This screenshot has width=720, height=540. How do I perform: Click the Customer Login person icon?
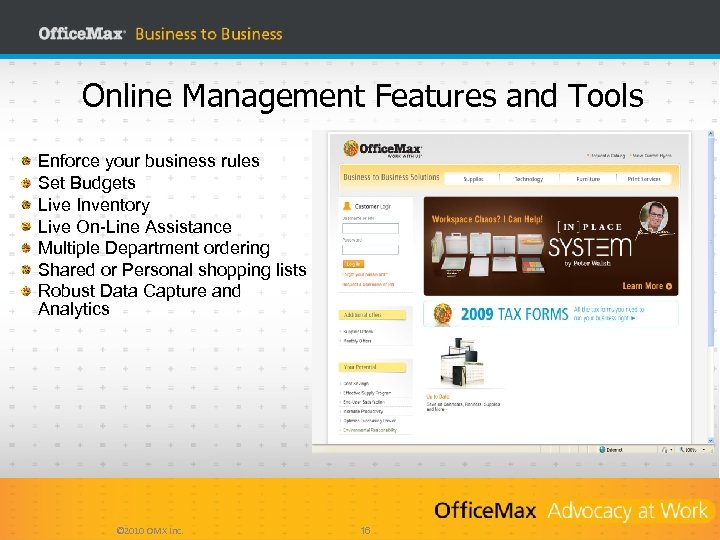347,206
